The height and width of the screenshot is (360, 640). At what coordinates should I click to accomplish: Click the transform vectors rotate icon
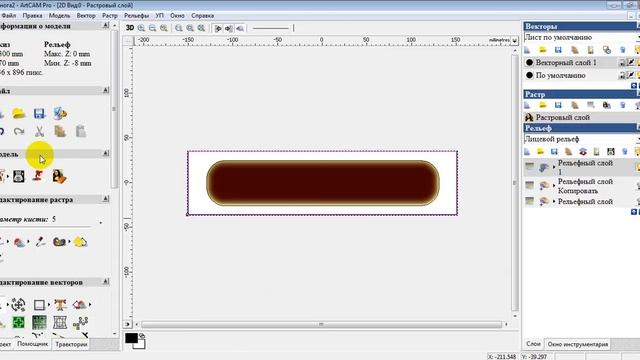coord(18,304)
